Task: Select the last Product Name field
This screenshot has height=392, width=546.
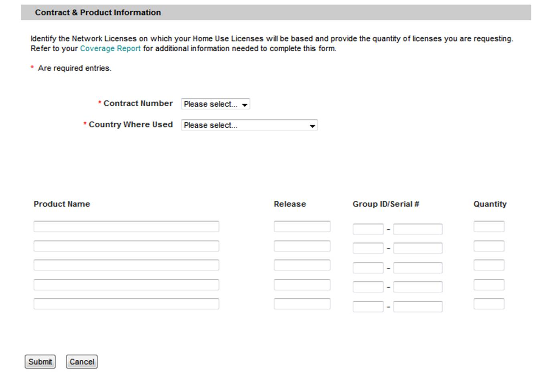Action: click(126, 304)
